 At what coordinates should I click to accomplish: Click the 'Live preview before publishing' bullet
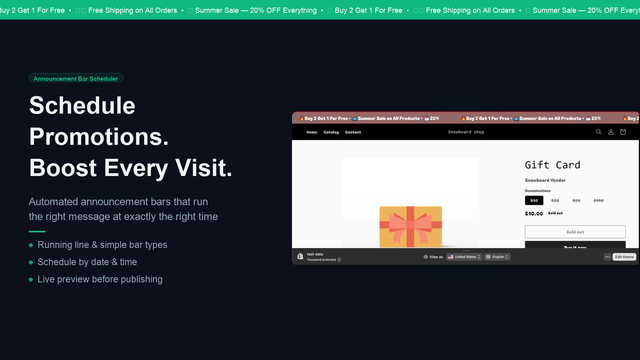100,279
